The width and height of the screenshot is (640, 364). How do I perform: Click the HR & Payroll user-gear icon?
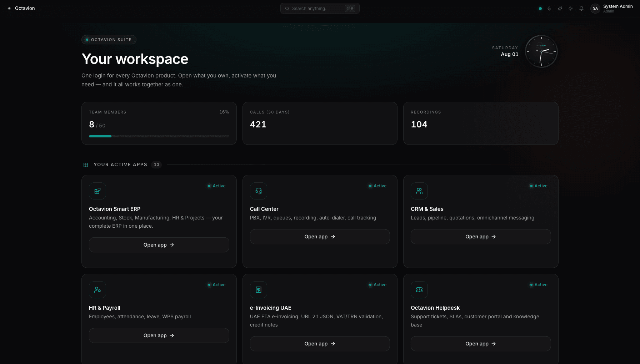[x=97, y=290]
